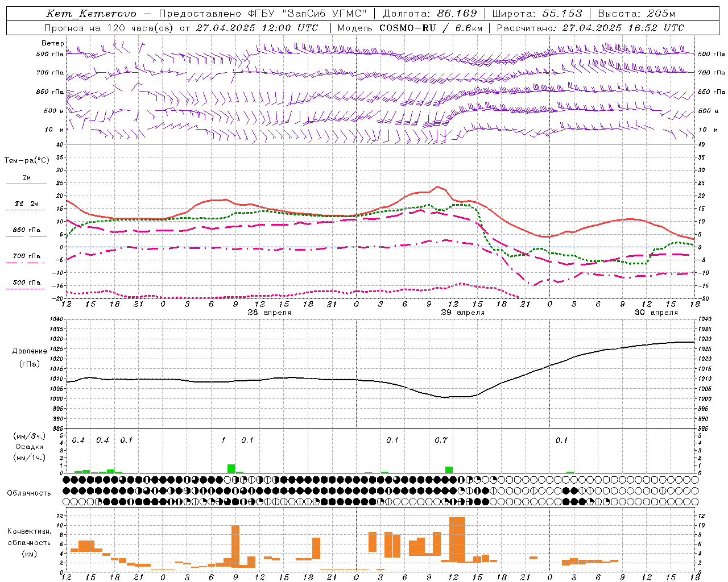Image resolution: width=728 pixels, height=582 pixels.
Task: Select the model name 'COSMO-RU / 6.6км'
Action: click(431, 28)
